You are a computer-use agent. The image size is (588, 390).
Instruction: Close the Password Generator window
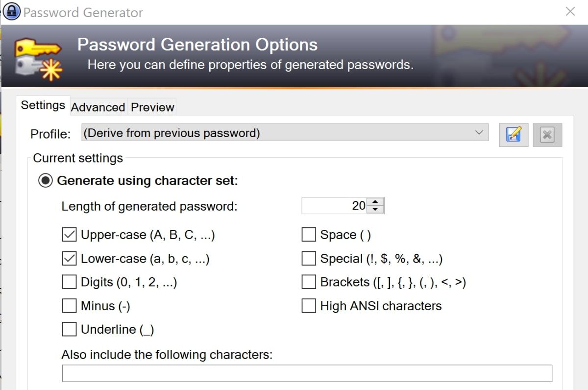coord(570,12)
